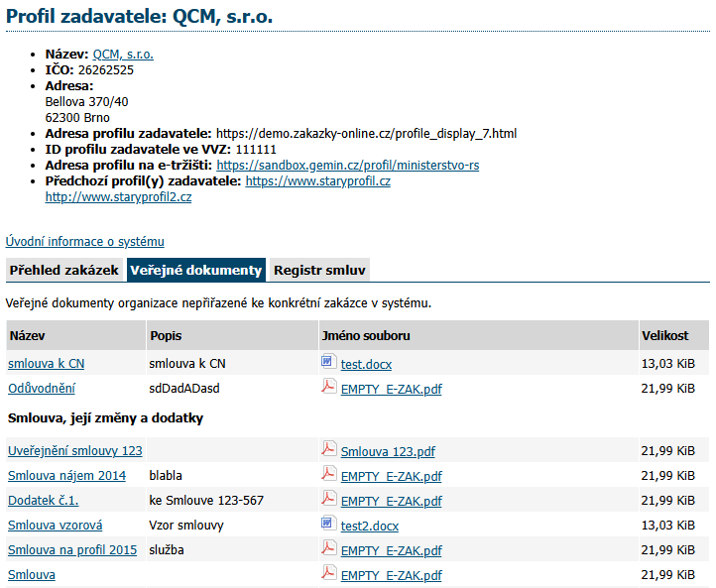Follow the sandbox.gemin.cz e-tržiště profile link

click(347, 166)
